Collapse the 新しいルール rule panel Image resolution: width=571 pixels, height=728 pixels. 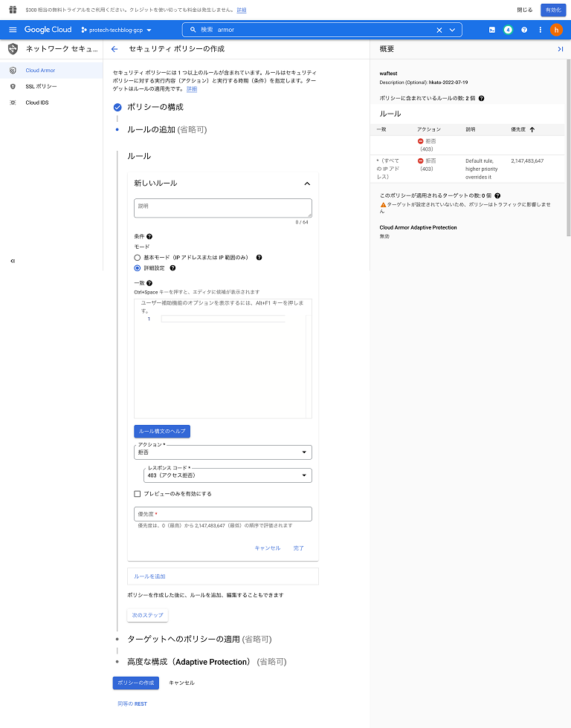307,183
